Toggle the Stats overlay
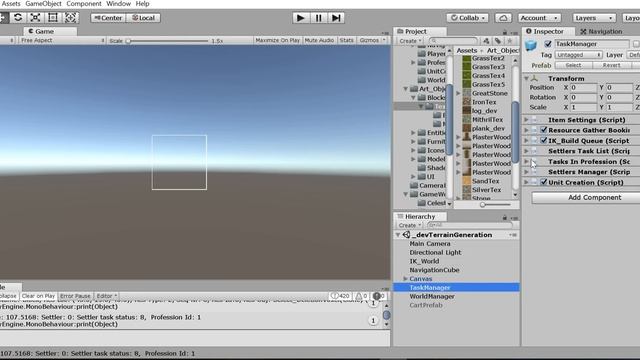This screenshot has height=360, width=640. tap(347, 40)
